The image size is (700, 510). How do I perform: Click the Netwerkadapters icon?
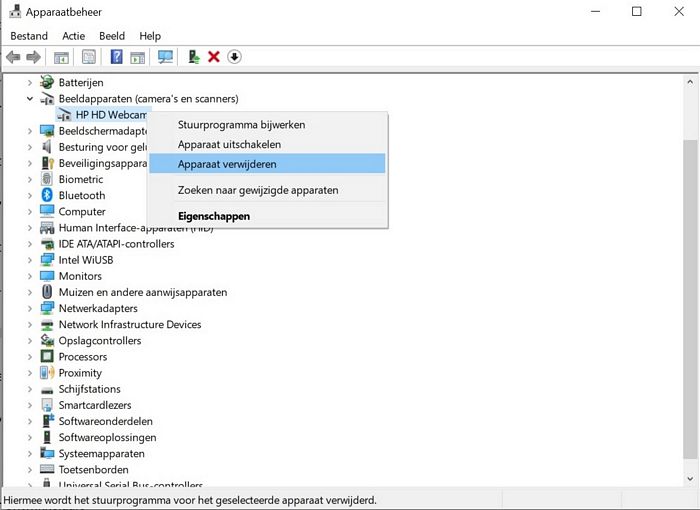(47, 308)
